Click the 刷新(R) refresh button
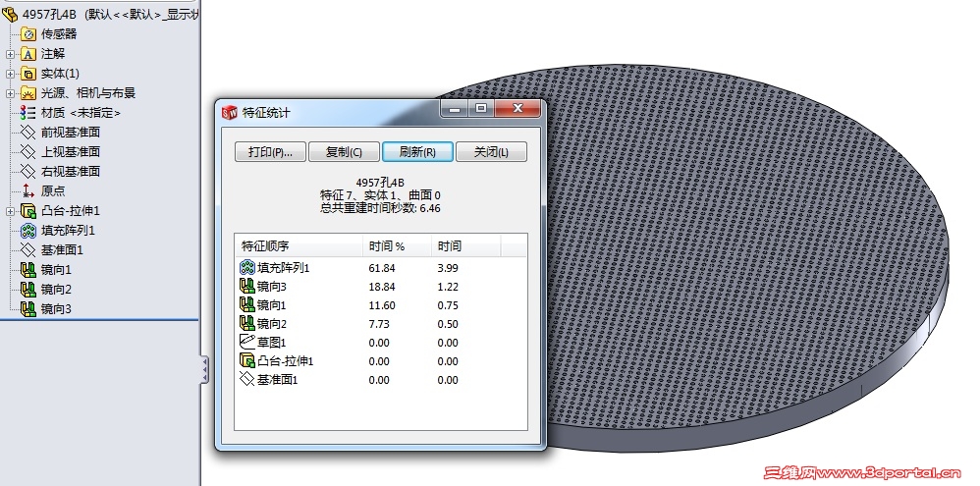980x486 pixels. click(x=417, y=152)
